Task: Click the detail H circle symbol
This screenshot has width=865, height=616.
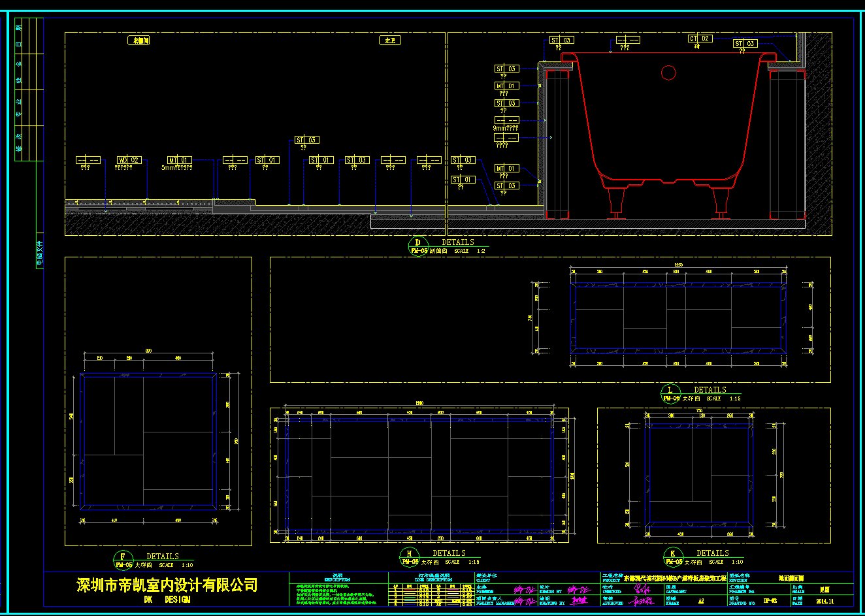Action: click(410, 557)
